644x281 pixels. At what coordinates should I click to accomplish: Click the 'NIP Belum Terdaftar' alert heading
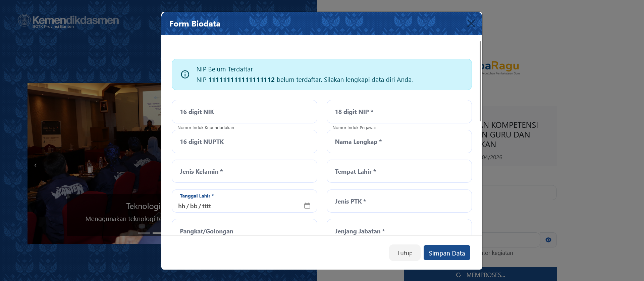224,69
